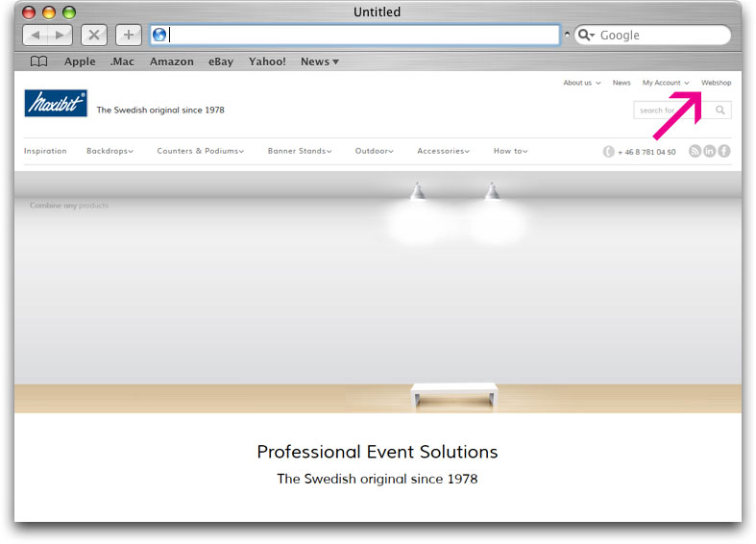
Task: Expand the Counters & Podiums menu
Action: [200, 151]
